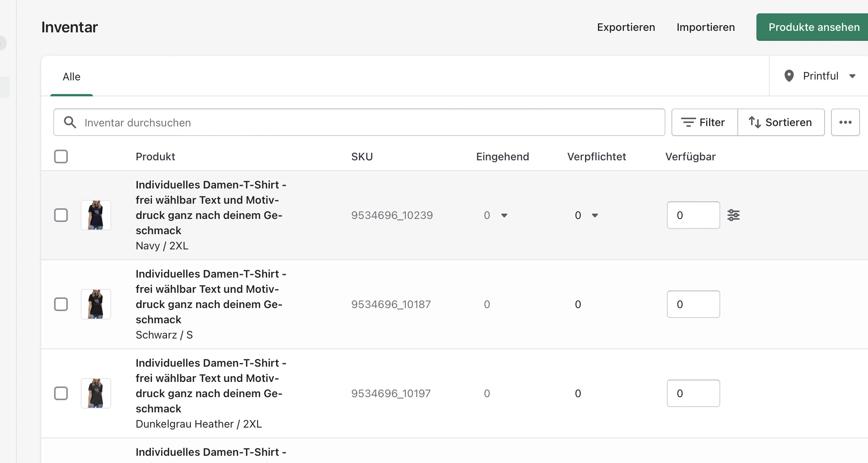Check the Navy / 2XL row checkbox

61,215
